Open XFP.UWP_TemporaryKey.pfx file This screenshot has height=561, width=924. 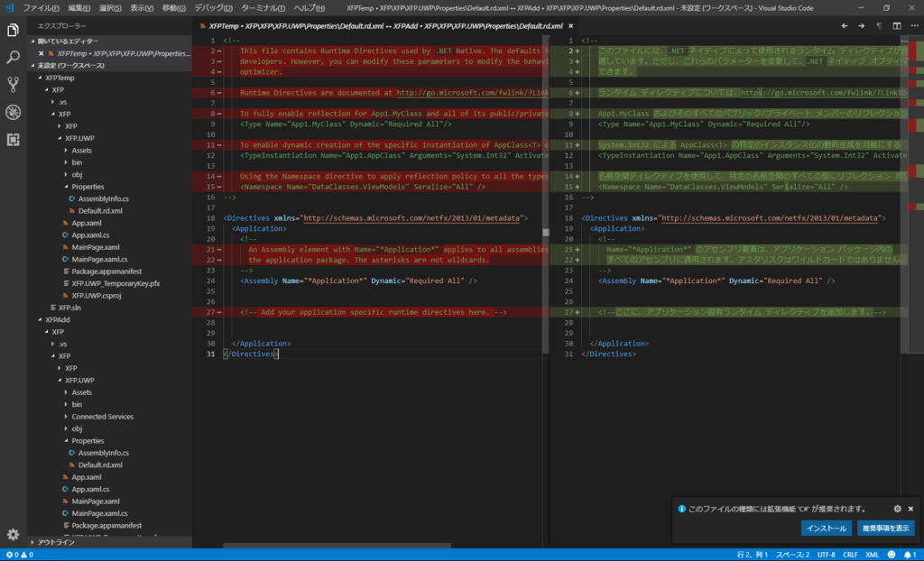[115, 283]
